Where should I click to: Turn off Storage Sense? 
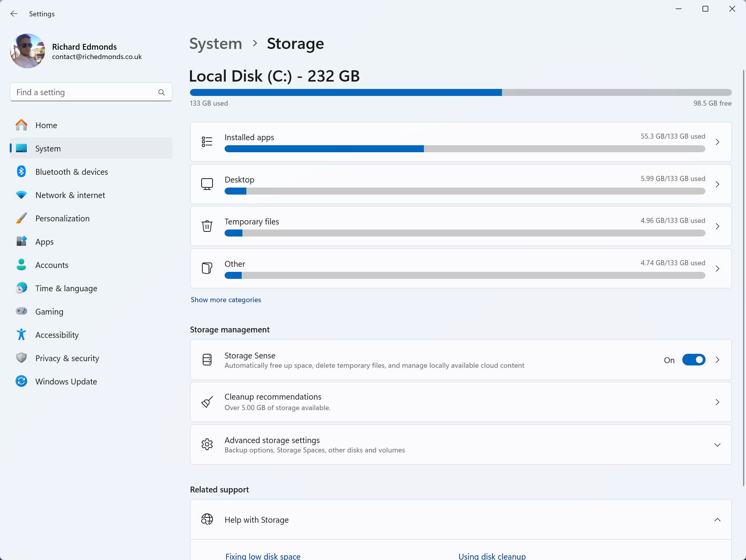[x=694, y=360]
